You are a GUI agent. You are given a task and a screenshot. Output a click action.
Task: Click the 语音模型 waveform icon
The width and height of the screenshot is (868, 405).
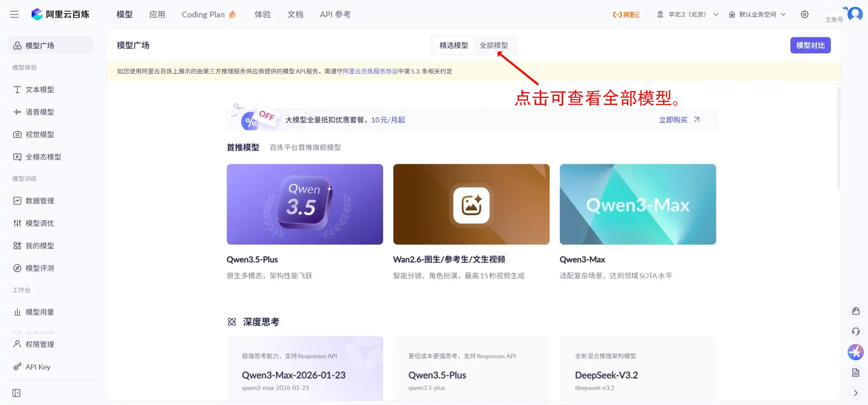click(17, 112)
